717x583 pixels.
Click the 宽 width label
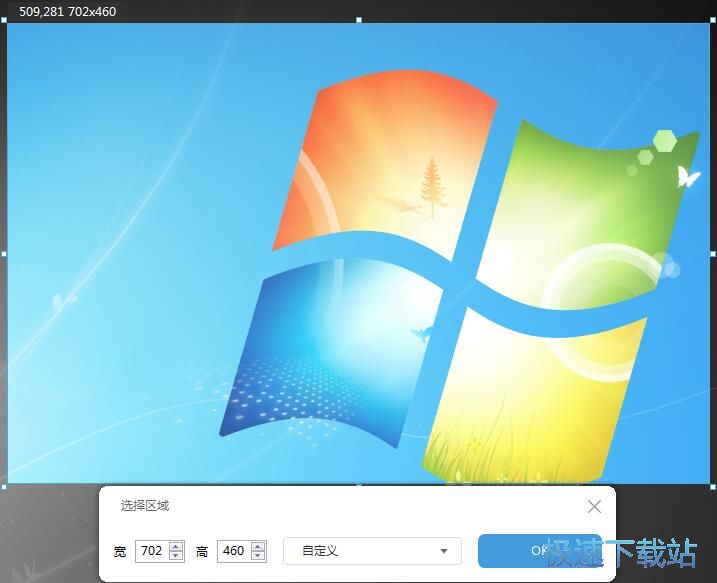coord(120,551)
